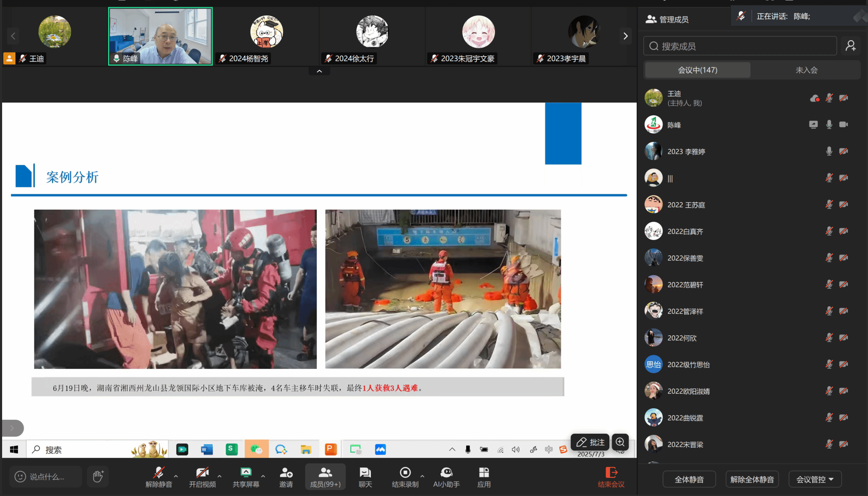Toggle 陈峰's microphone in member list

829,125
